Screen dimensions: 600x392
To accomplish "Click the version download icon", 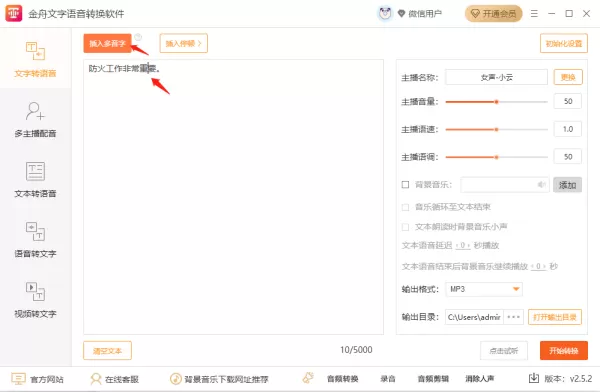I will (534, 378).
